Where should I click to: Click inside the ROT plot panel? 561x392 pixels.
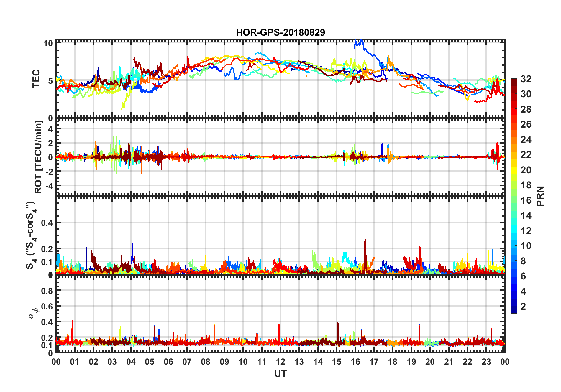(280, 157)
